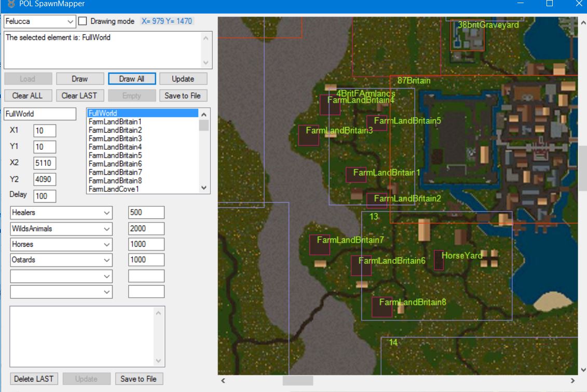587x392 pixels.
Task: Click the POL SpawnMapper title bar icon
Action: [x=11, y=4]
